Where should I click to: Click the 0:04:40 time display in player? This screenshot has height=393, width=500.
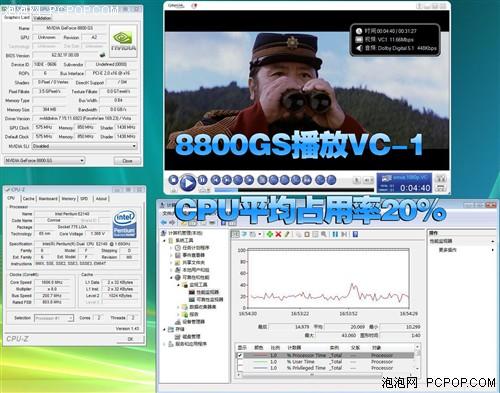pos(415,188)
